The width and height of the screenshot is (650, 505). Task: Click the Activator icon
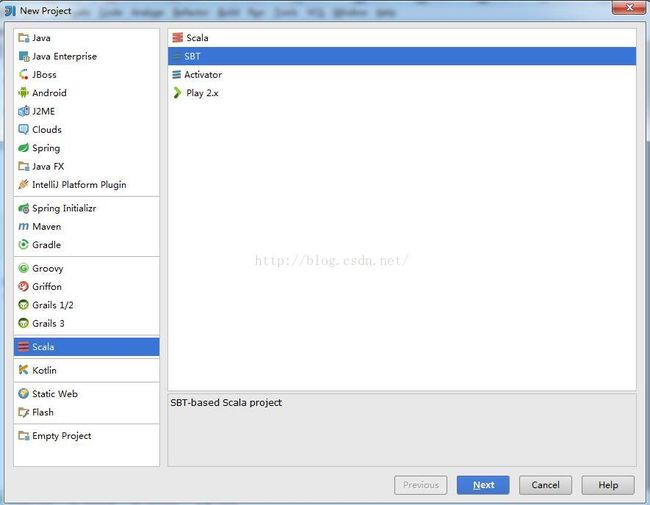tap(177, 75)
